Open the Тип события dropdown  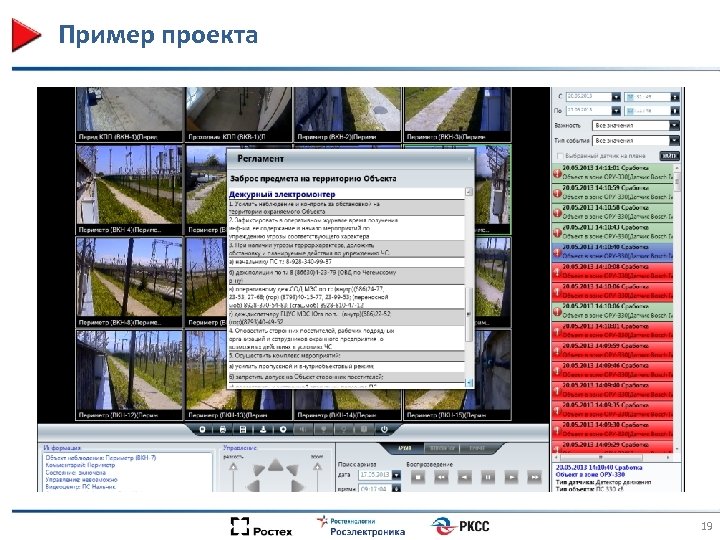(x=674, y=141)
